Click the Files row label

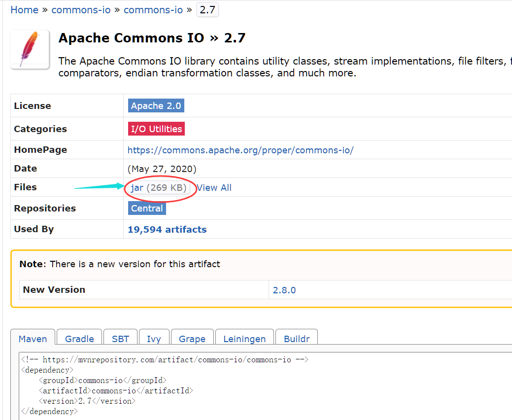pyautogui.click(x=25, y=187)
